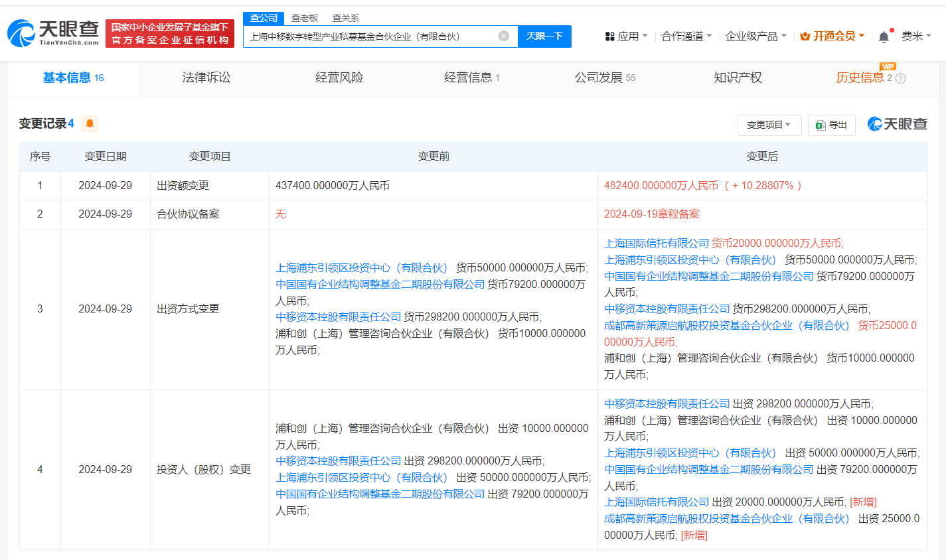Click the crown icon on 开通会员
This screenshot has height=560, width=946.
pos(805,36)
